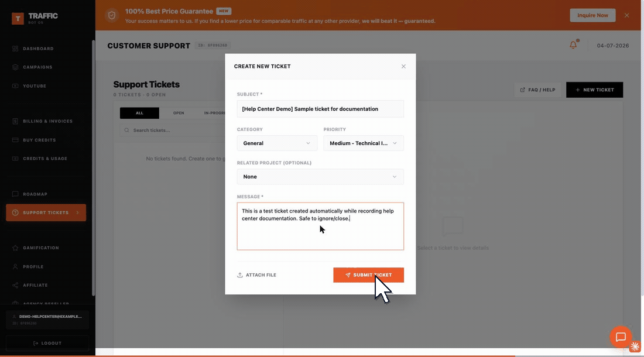Open Profile menu item

point(33,267)
